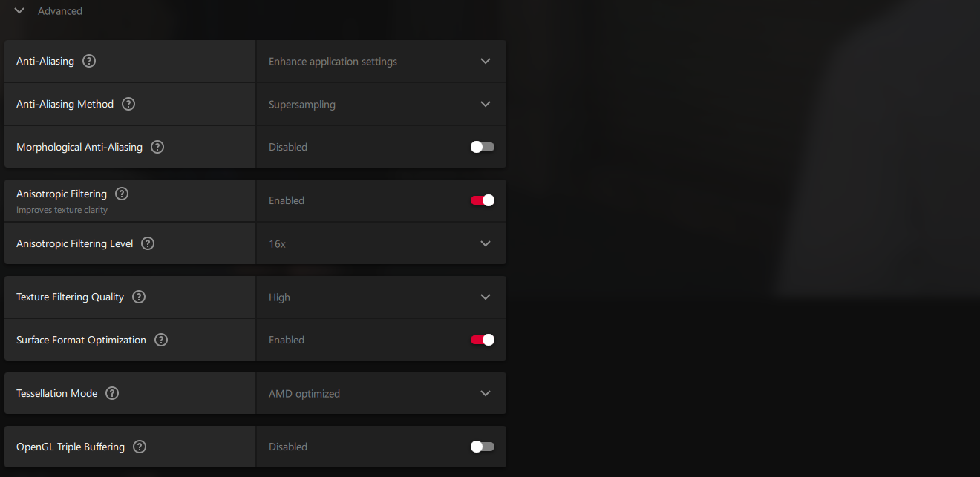This screenshot has width=980, height=477.
Task: Click Texture Filtering Quality help icon
Action: [139, 297]
